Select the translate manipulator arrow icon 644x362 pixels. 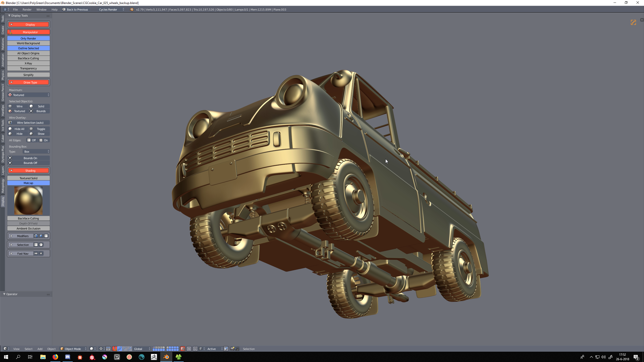click(x=120, y=349)
